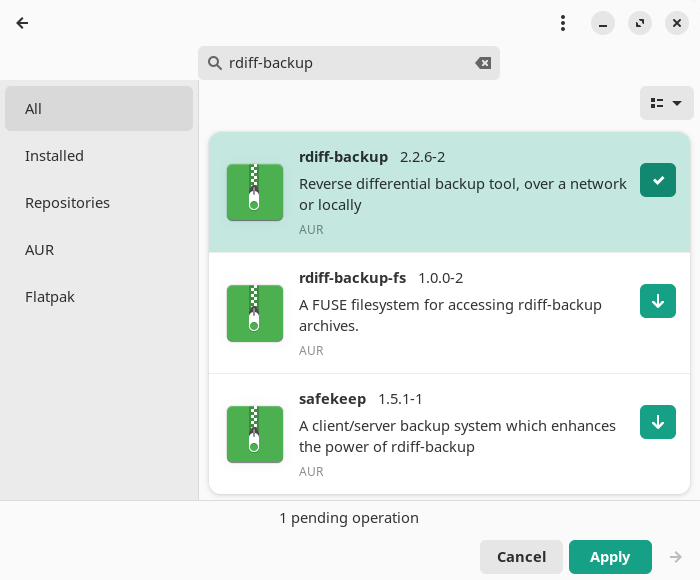
Task: Click the safekeep package icon
Action: pos(255,434)
